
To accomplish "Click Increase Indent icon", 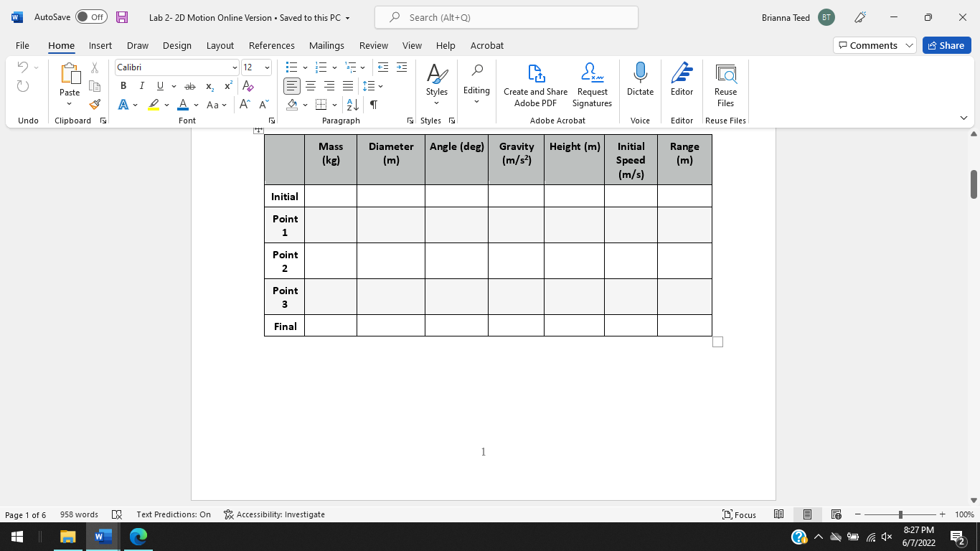I will pos(402,67).
